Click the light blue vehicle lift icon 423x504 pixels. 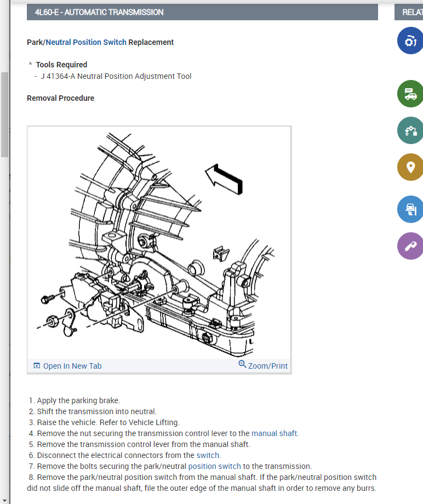click(410, 209)
